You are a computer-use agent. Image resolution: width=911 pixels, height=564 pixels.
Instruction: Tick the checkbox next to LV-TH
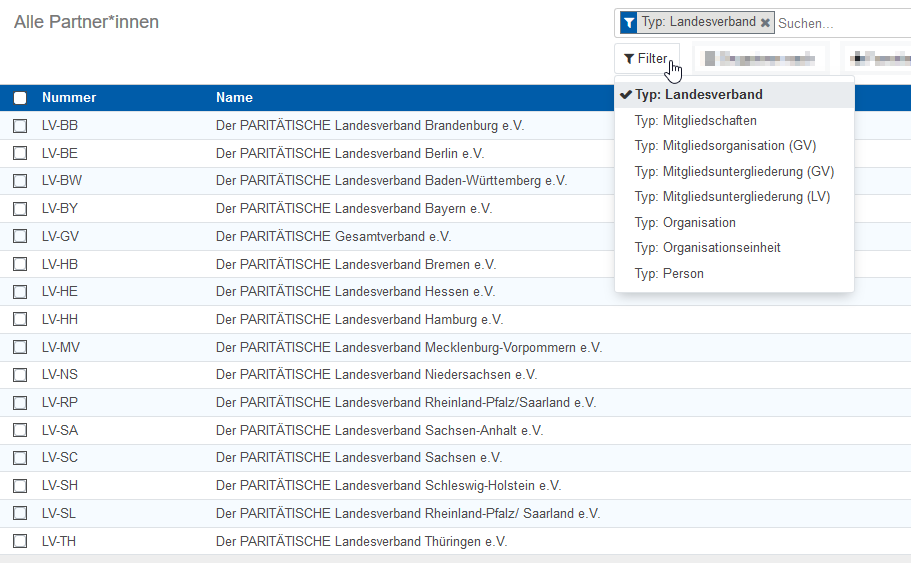pos(20,541)
